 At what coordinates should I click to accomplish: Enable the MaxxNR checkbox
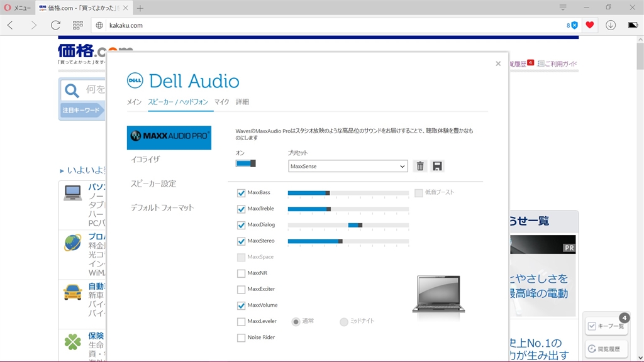[x=241, y=273]
